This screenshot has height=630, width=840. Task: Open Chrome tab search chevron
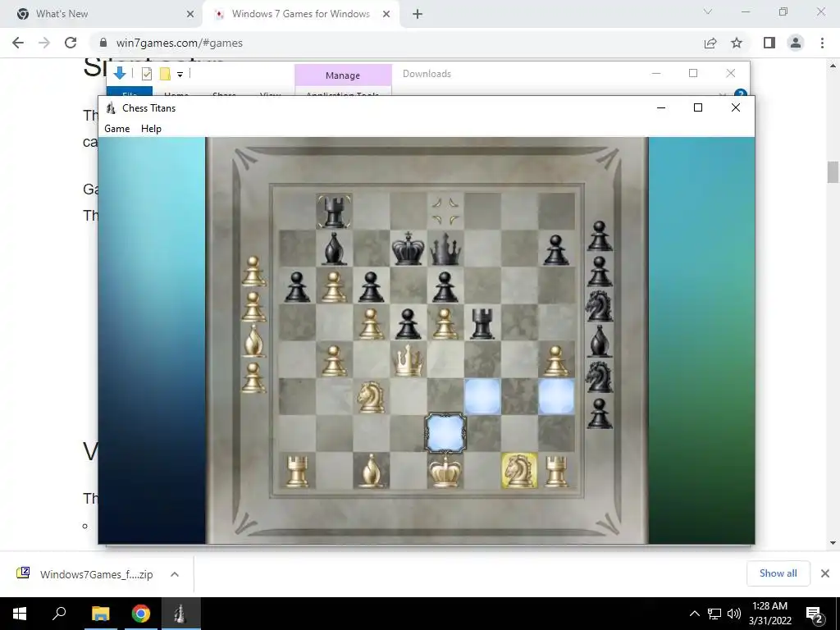[708, 11]
